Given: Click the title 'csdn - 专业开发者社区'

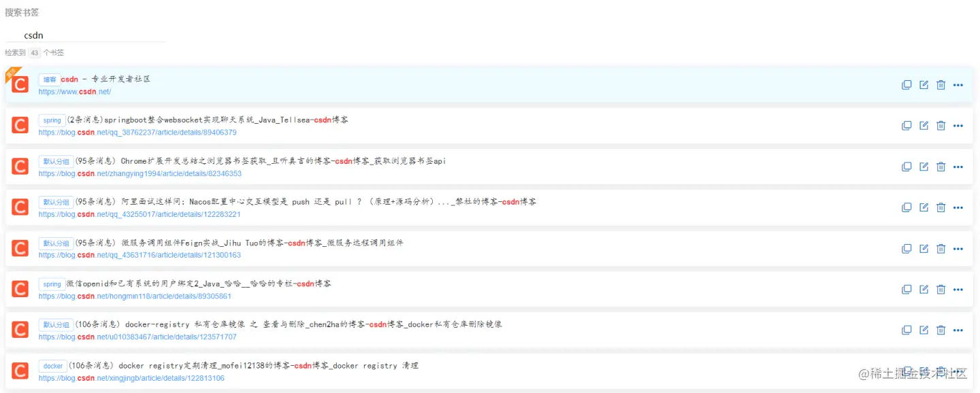Looking at the screenshot, I should pos(105,79).
